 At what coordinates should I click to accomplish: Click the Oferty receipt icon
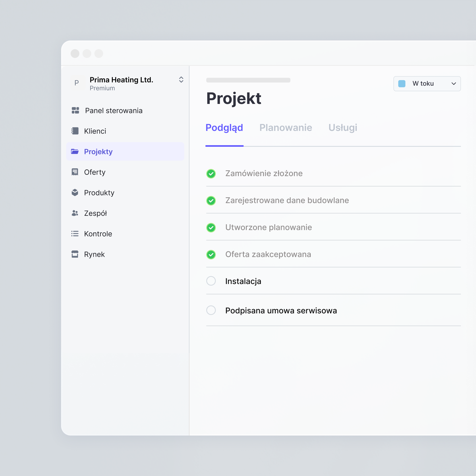(75, 172)
